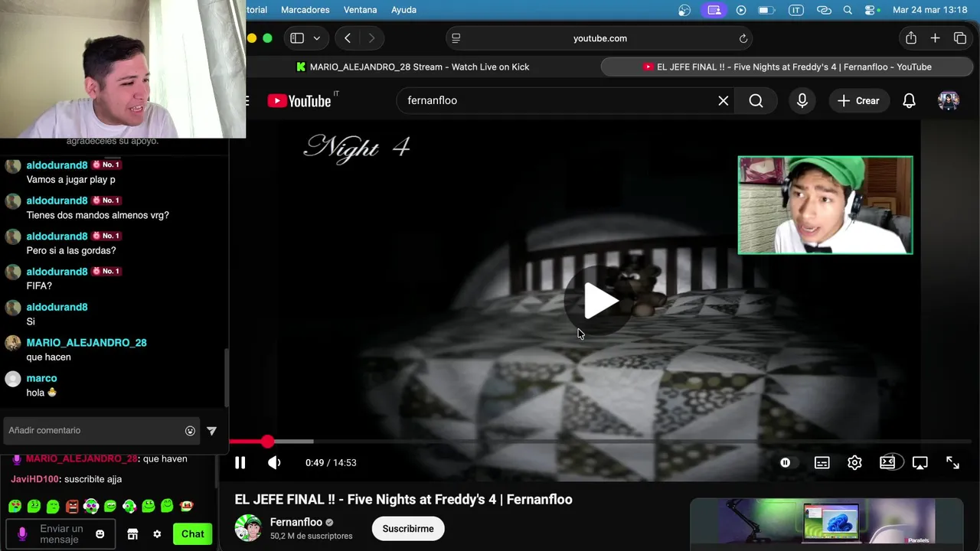
Task: Switch to theater mode icon
Action: point(888,462)
